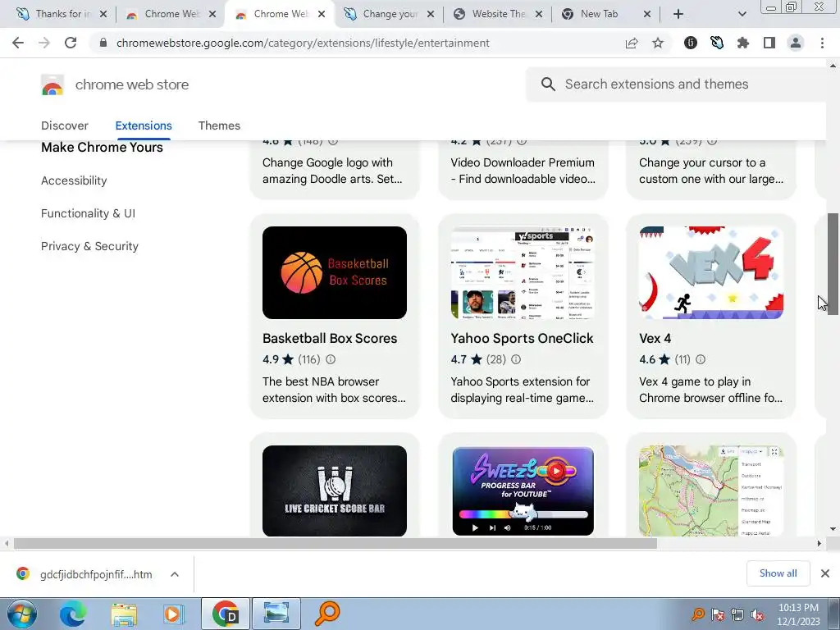The image size is (840, 630).
Task: Open Chrome three-dot menu
Action: [822, 43]
